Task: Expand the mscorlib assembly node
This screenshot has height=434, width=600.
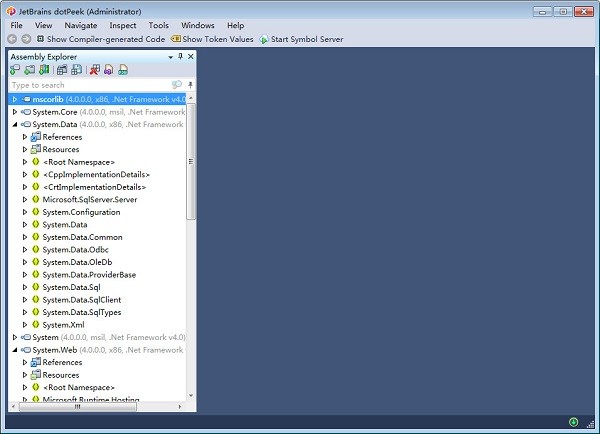Action: [x=15, y=99]
